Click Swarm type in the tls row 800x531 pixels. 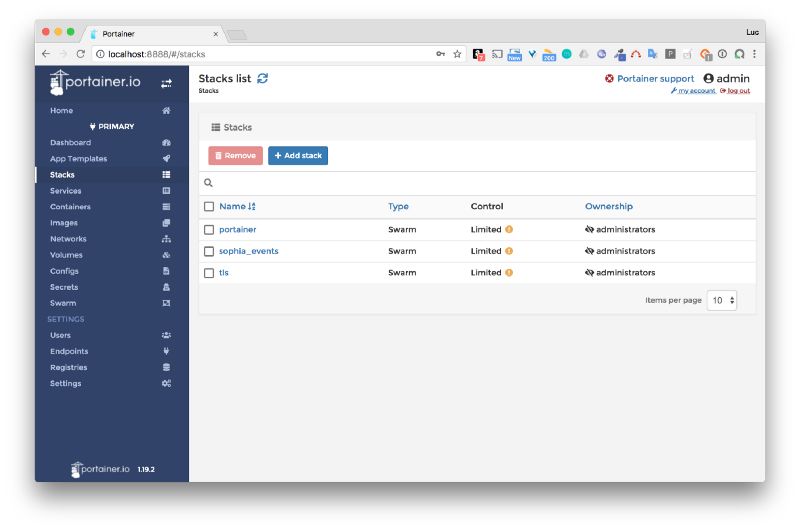click(402, 272)
